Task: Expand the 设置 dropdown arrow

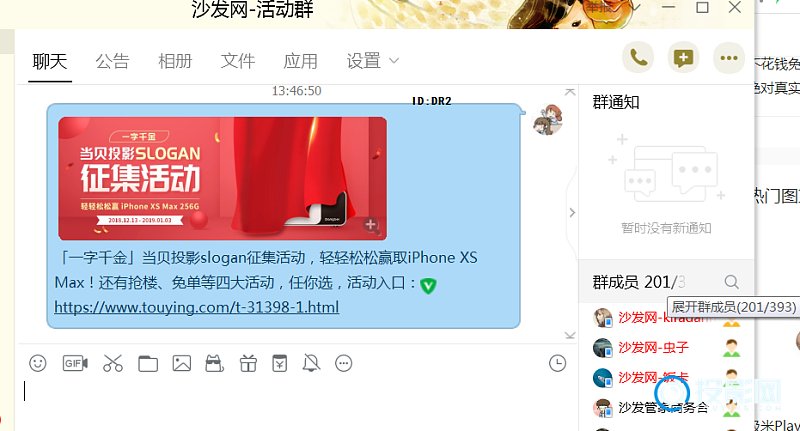Action: 393,61
